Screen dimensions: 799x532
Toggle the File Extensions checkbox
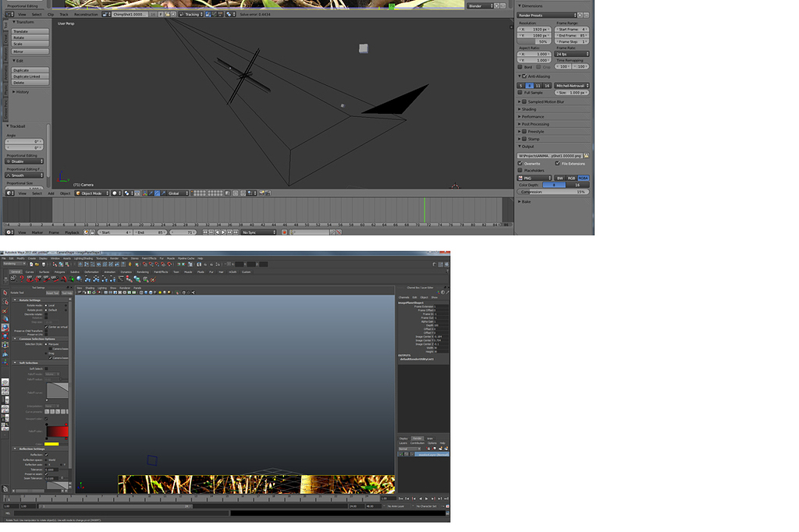(557, 164)
